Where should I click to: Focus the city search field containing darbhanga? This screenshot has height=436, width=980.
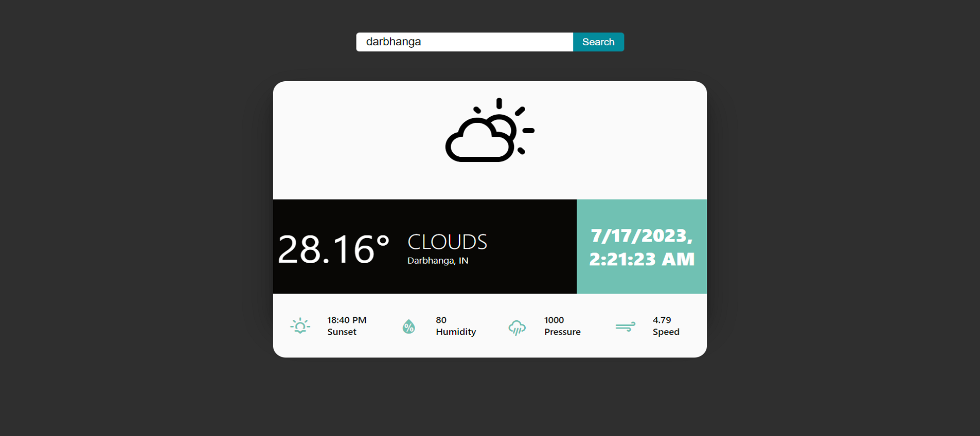tap(464, 42)
